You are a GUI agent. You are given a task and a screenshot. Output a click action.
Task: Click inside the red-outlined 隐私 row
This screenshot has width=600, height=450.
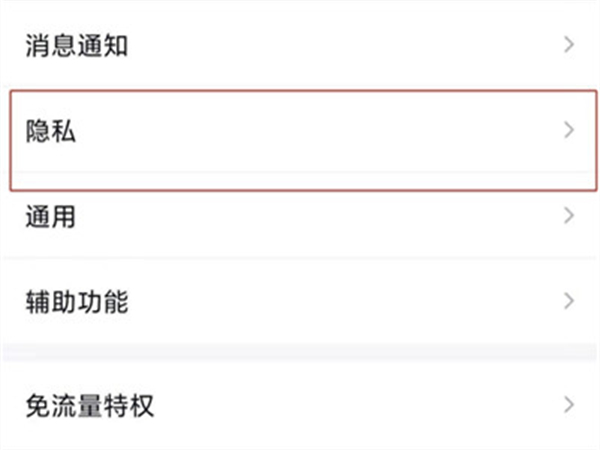300,140
